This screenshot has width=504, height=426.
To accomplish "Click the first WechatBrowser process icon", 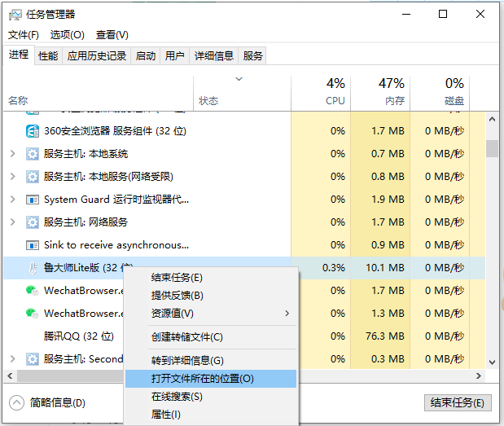I will pyautogui.click(x=33, y=290).
